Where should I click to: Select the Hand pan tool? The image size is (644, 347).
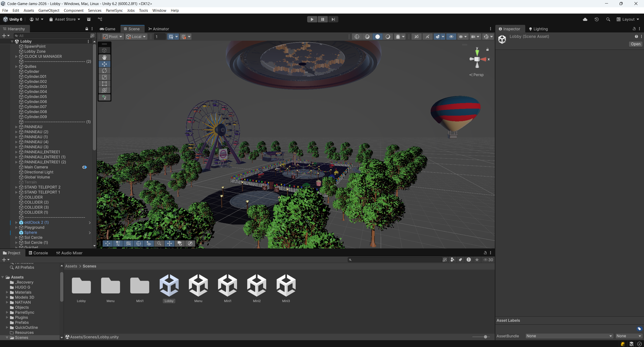point(104,57)
